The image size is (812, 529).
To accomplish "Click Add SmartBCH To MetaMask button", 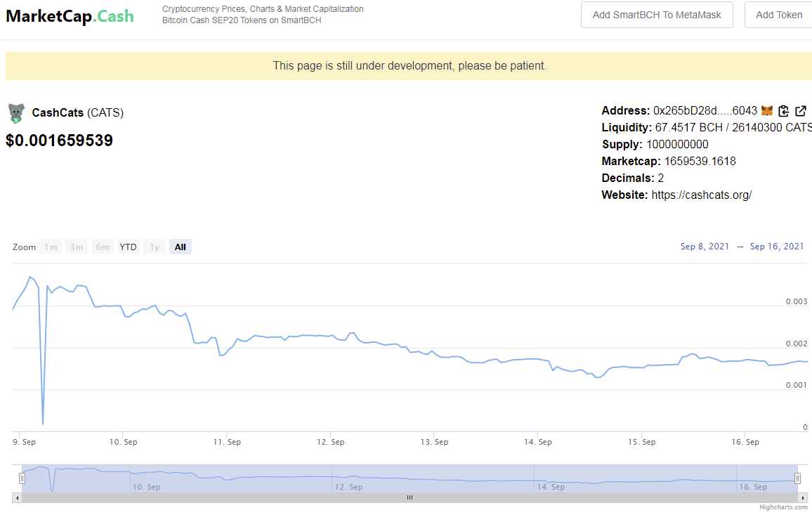I will tap(657, 15).
